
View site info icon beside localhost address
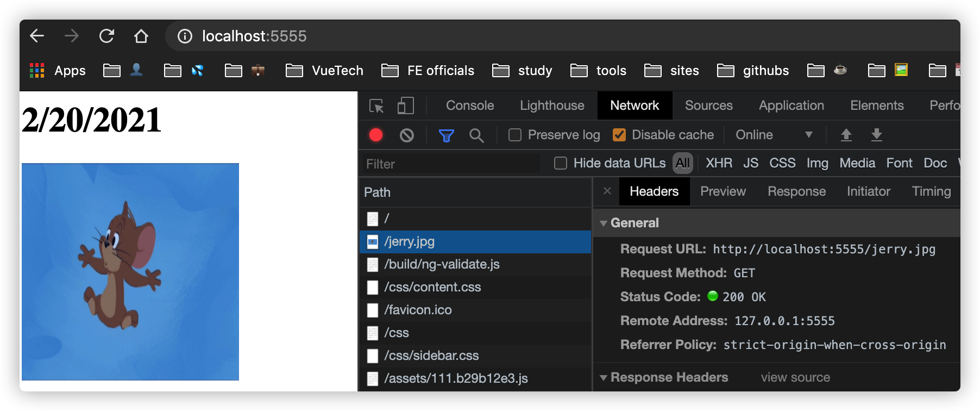click(x=185, y=36)
